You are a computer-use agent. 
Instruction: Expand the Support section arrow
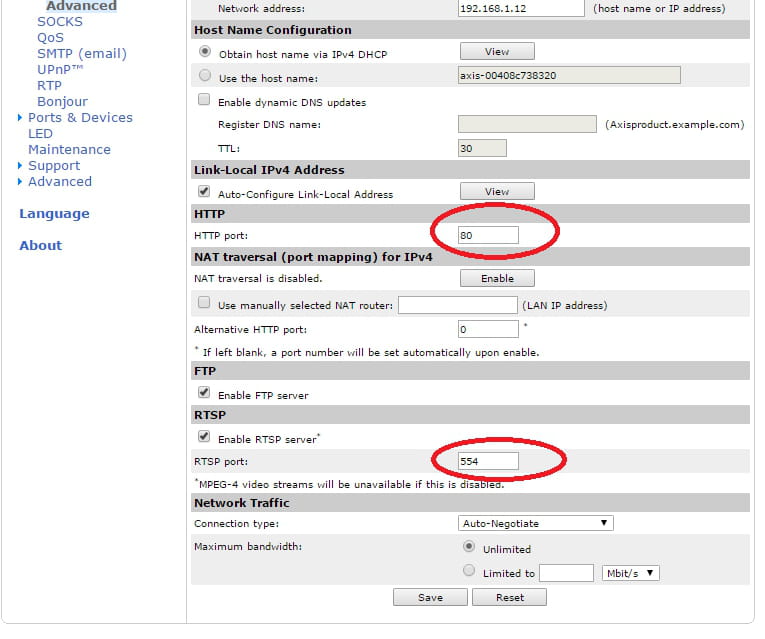coord(20,165)
